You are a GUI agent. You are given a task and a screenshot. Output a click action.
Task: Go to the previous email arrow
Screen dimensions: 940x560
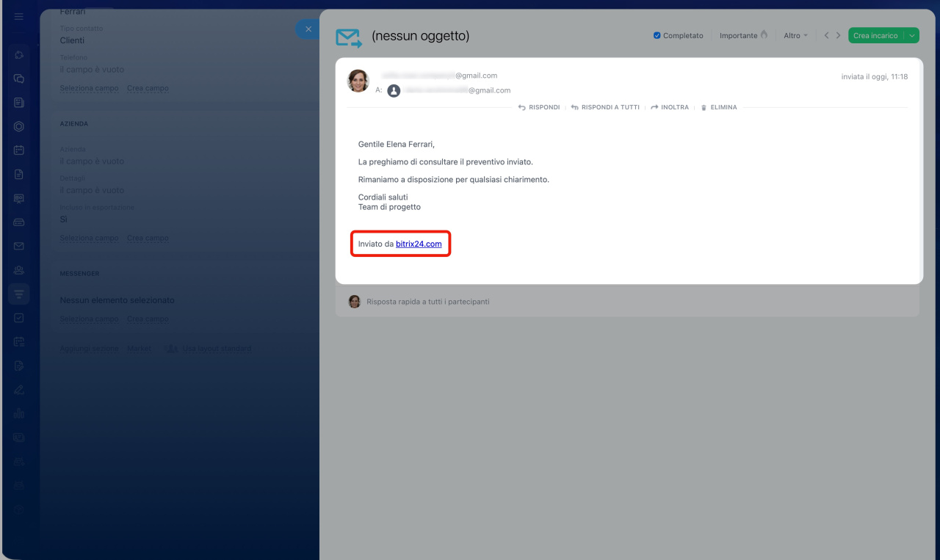click(x=826, y=35)
